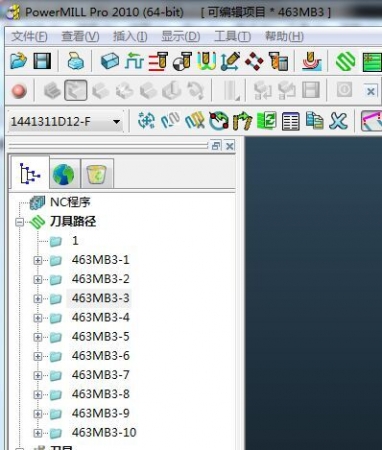
Task: Toggle ViewMILL with the red sphere
Action: tap(19, 90)
